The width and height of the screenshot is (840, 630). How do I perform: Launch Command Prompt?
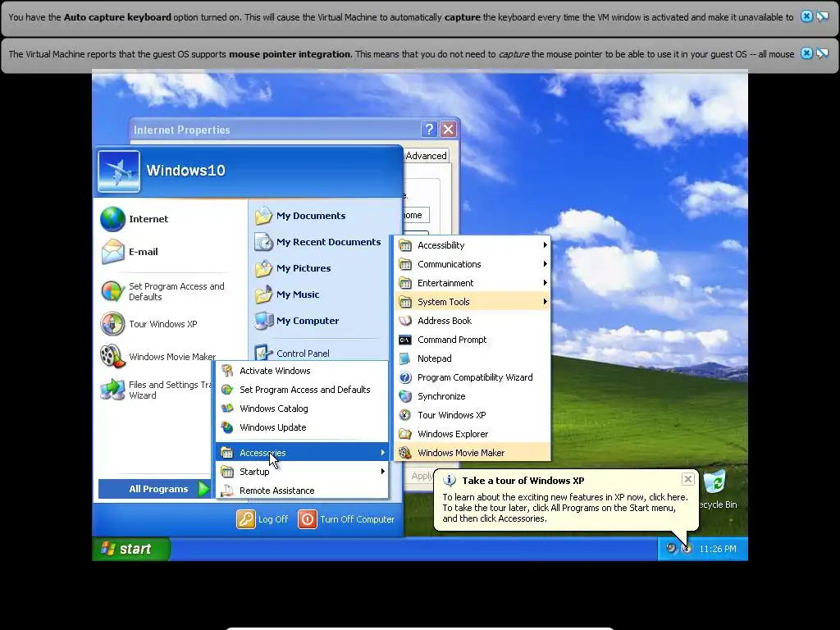472,340
